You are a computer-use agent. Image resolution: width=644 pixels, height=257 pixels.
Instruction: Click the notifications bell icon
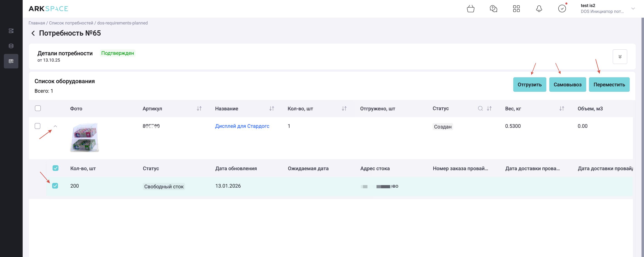(539, 9)
